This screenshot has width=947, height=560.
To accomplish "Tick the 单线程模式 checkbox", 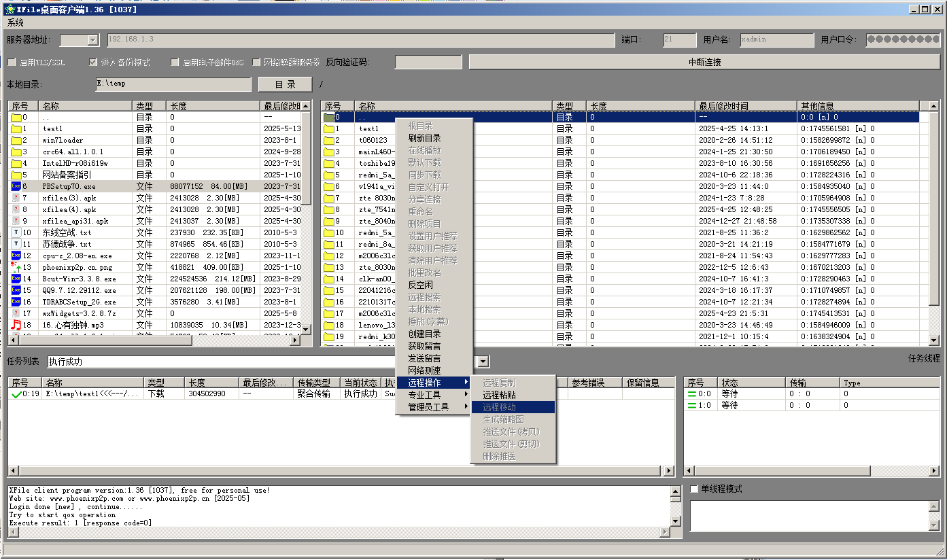I will 694,489.
